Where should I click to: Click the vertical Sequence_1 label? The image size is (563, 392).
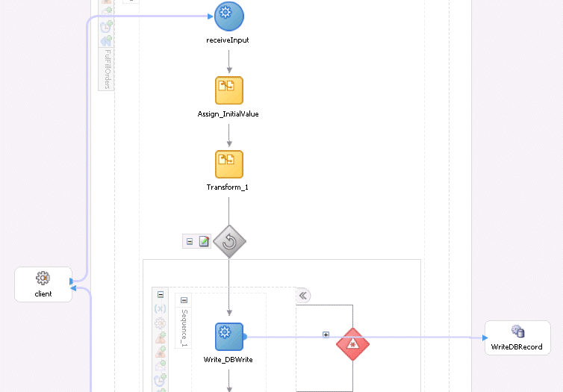tap(184, 328)
